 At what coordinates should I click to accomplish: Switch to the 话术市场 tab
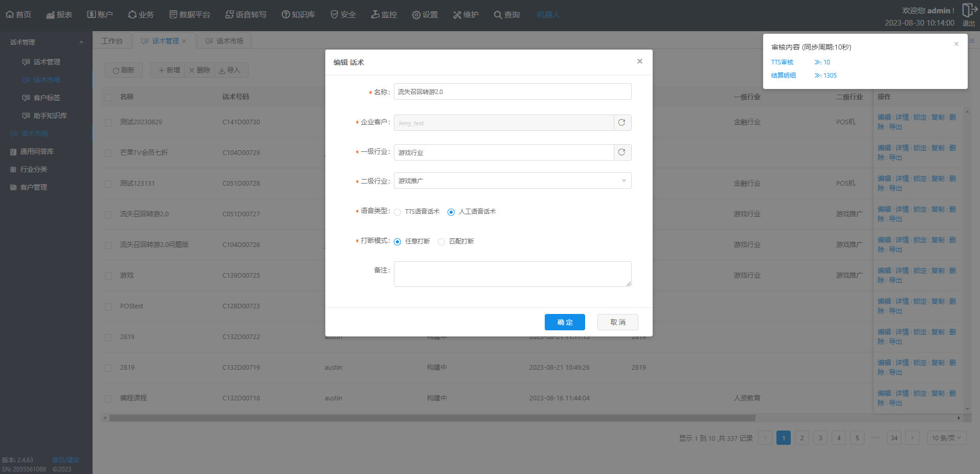(225, 41)
